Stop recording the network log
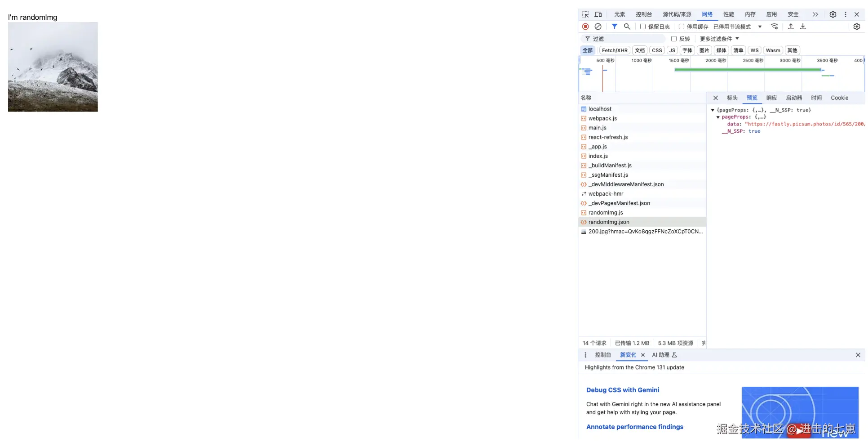 585,26
